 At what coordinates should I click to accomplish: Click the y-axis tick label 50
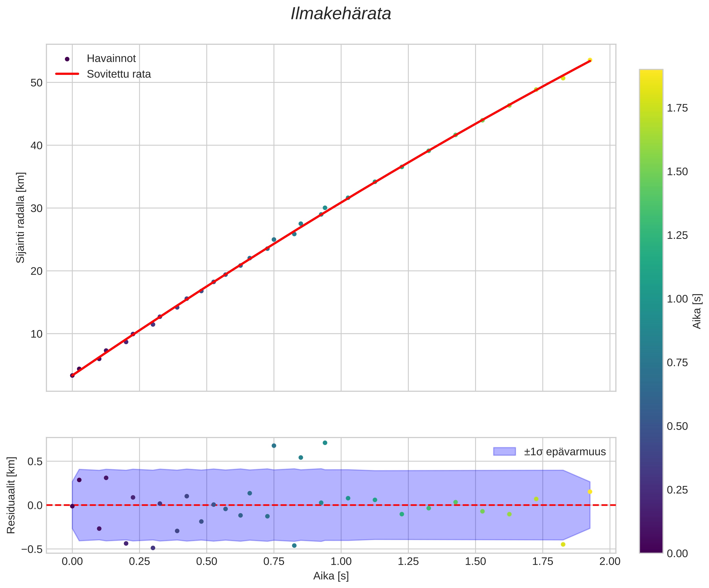36,83
